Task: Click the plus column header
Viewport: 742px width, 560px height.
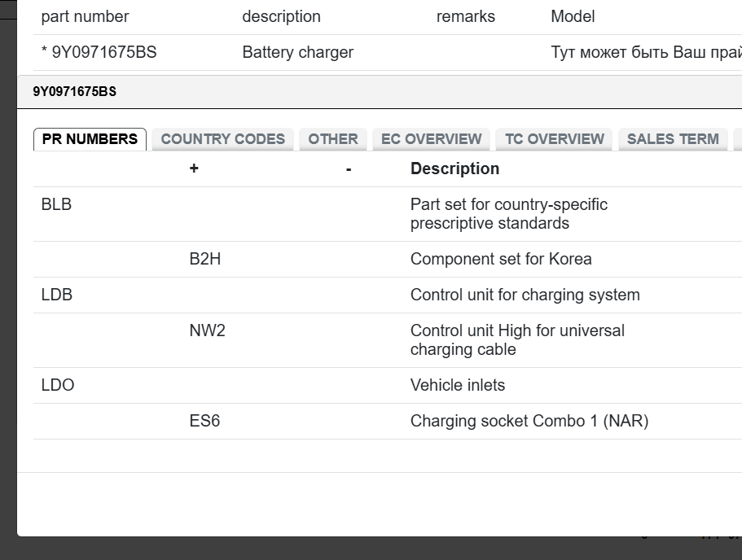Action: pyautogui.click(x=194, y=169)
